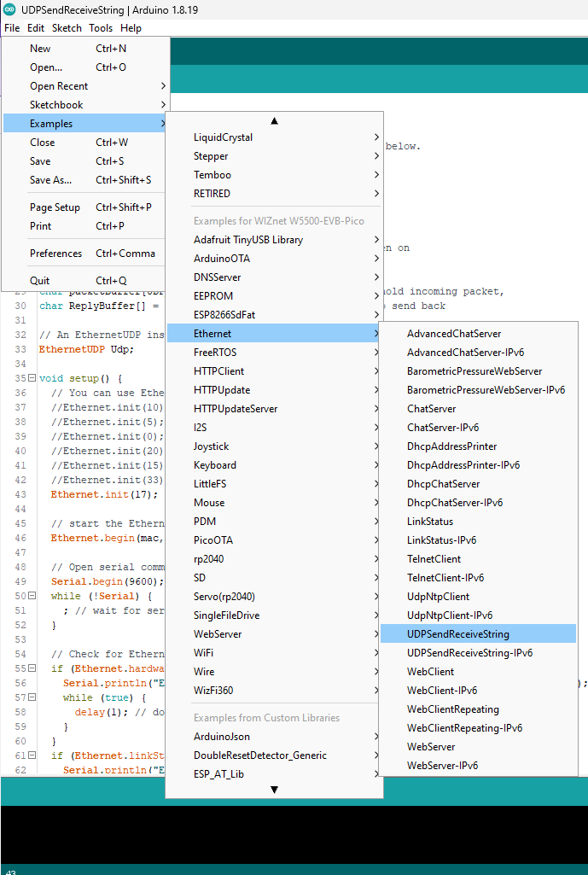Image resolution: width=588 pixels, height=875 pixels.
Task: Collapse the code fold marker beside line 50
Action: click(x=32, y=595)
